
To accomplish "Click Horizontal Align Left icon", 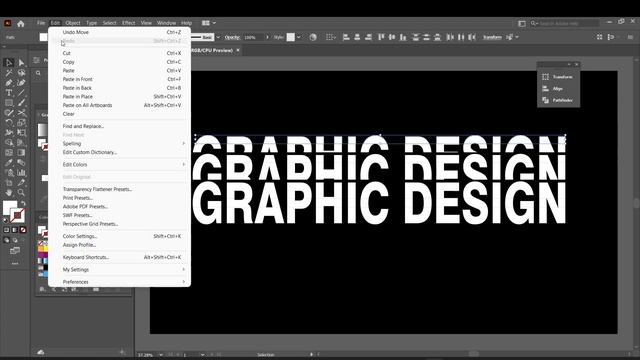I will click(x=346, y=37).
